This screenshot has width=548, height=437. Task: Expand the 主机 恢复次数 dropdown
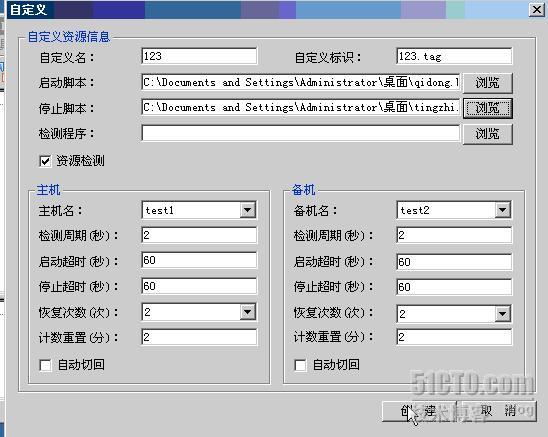tap(247, 312)
